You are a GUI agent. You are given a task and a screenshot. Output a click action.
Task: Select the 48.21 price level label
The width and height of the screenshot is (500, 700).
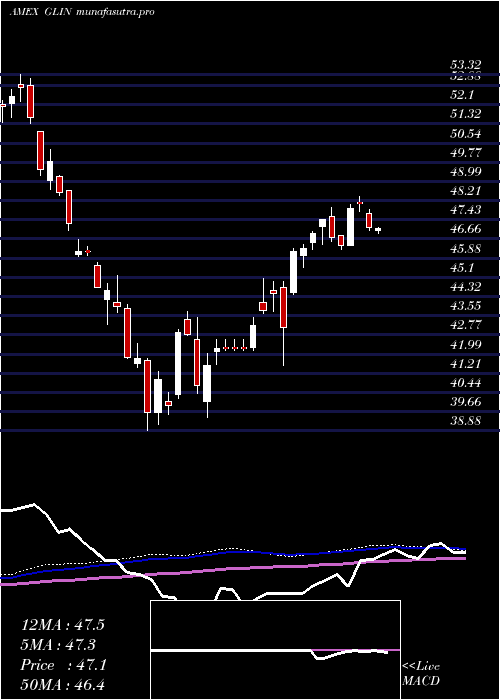(465, 191)
